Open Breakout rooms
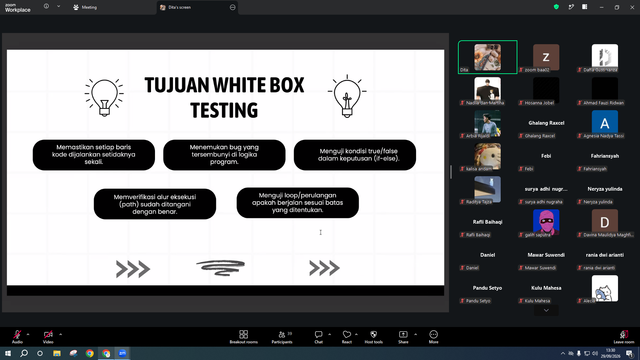This screenshot has width=640, height=360. pyautogui.click(x=244, y=337)
